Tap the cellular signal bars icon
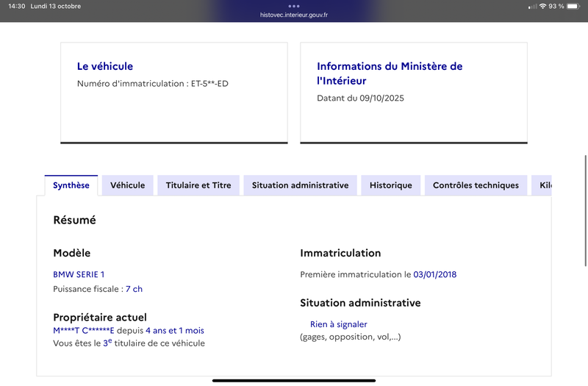 [532, 6]
